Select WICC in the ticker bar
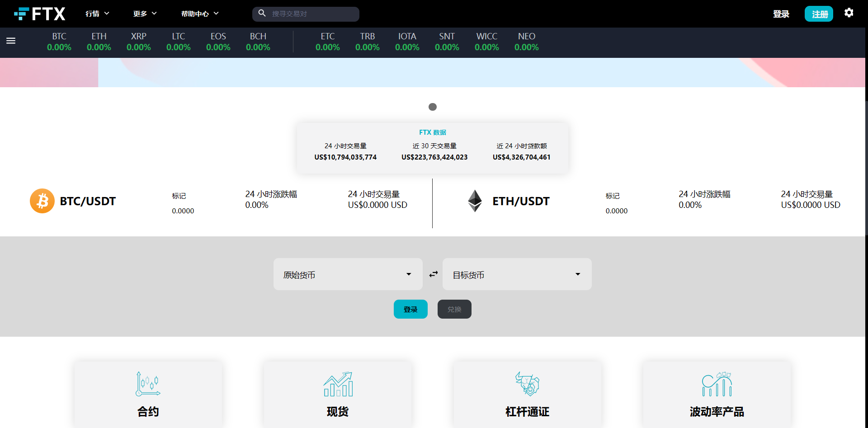The image size is (868, 428). click(487, 42)
